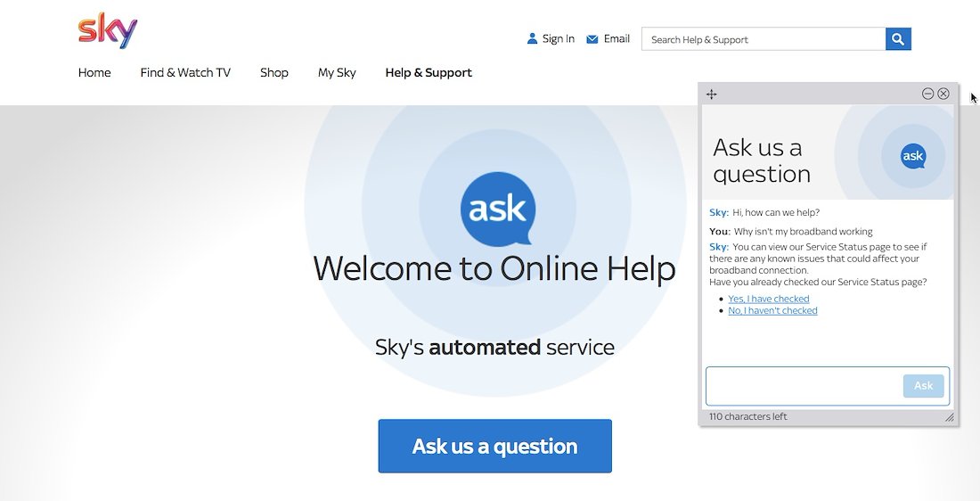Click the blue search magnifier button
The image size is (980, 501).
pos(898,39)
